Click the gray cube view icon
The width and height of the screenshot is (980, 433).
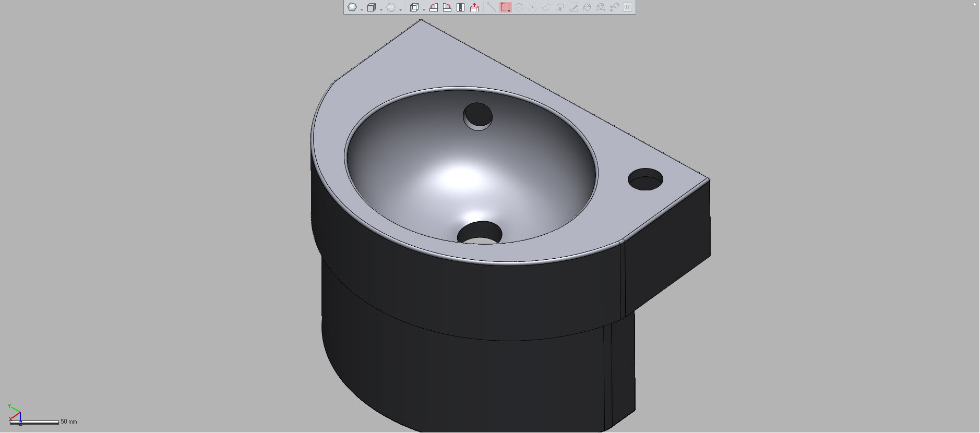[372, 7]
